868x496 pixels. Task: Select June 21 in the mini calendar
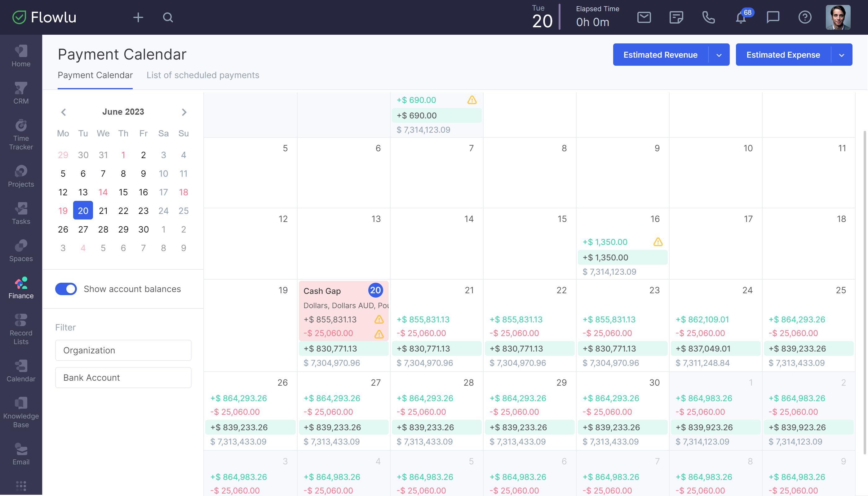(103, 211)
